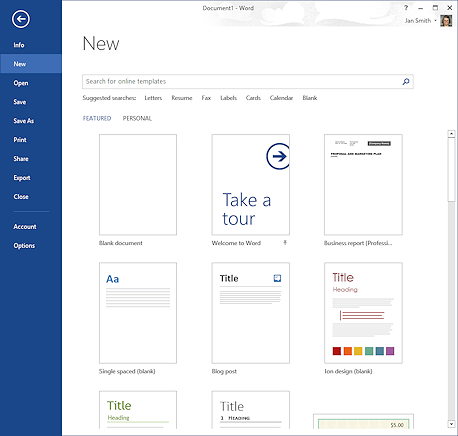Maximize the Word window
This screenshot has height=436, width=458.
[435, 8]
